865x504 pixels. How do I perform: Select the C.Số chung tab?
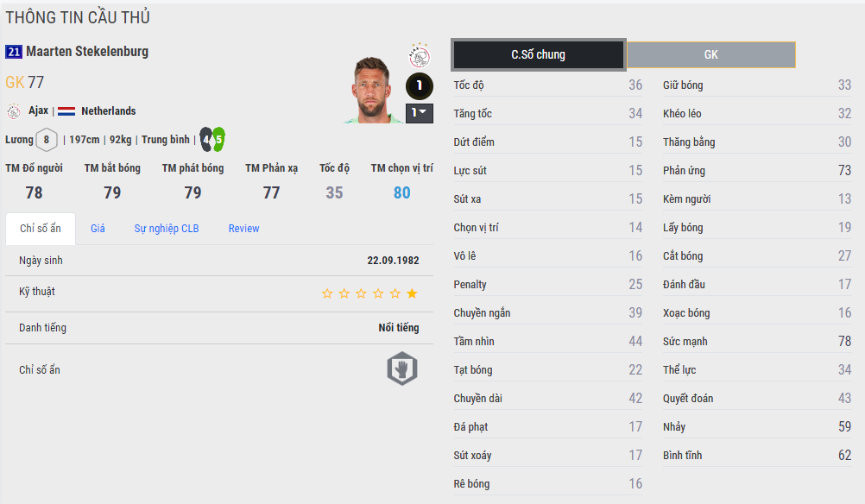pyautogui.click(x=538, y=54)
